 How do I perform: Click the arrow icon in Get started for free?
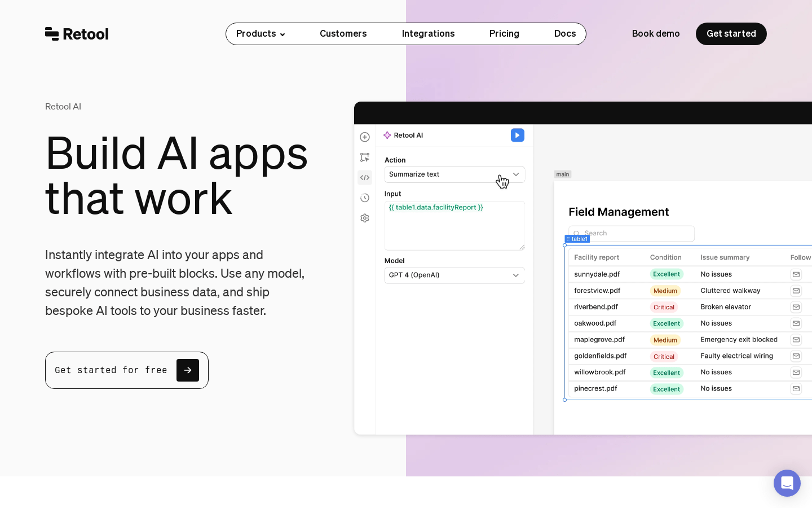(188, 370)
